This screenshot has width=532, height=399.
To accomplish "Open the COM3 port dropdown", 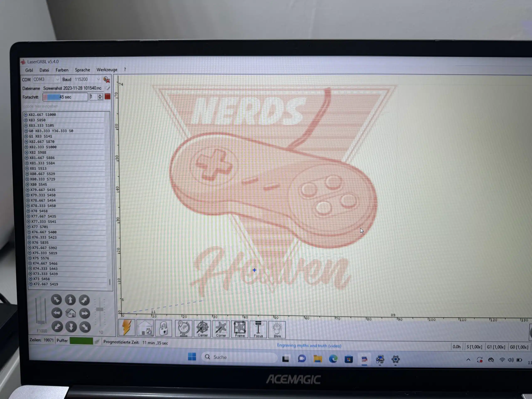I will pos(57,79).
